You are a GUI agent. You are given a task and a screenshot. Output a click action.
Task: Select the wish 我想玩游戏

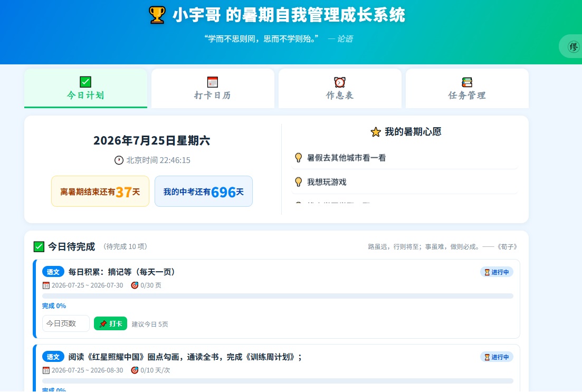(405, 182)
